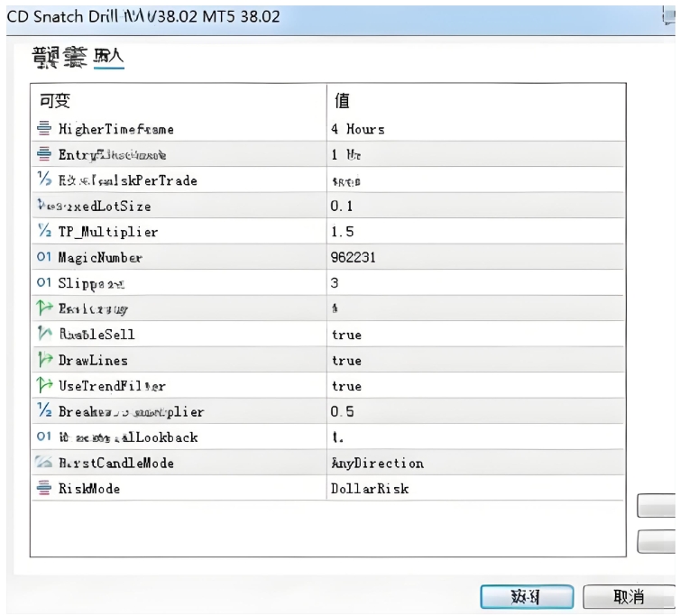Viewport: 680px width, 616px height.
Task: Toggle the 'true' value of UseTrendFilter
Action: click(346, 386)
